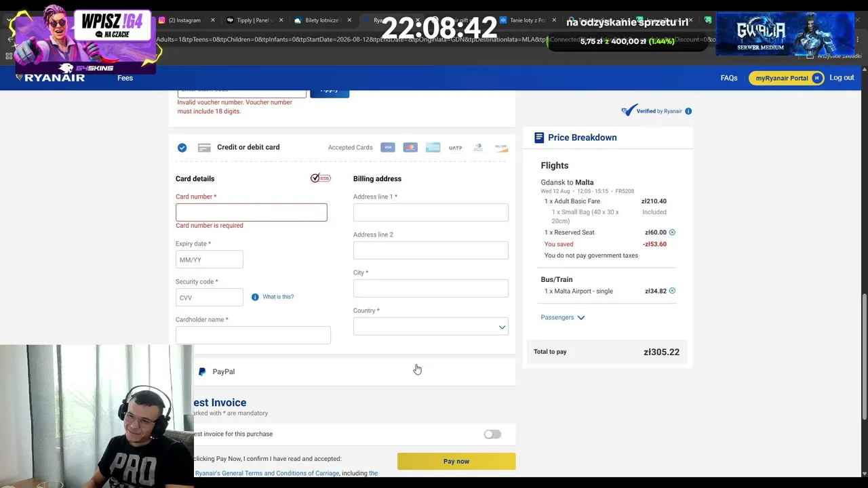Click the Cardholder name field
The height and width of the screenshot is (488, 868).
click(253, 335)
